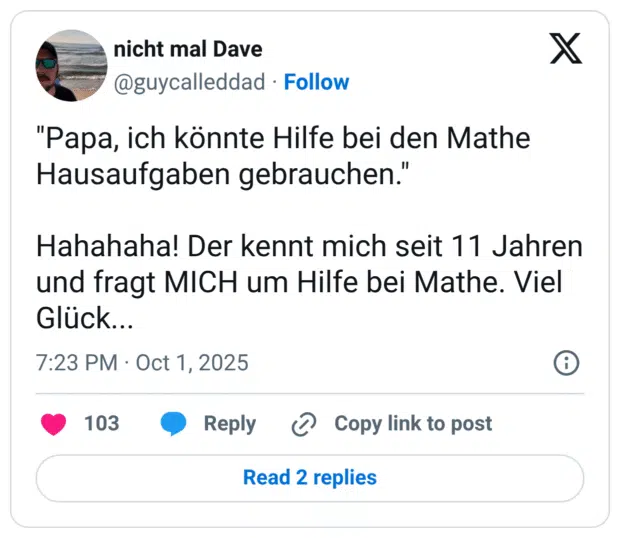Click the pink heart like icon
Screen dimensions: 620x538
point(54,424)
